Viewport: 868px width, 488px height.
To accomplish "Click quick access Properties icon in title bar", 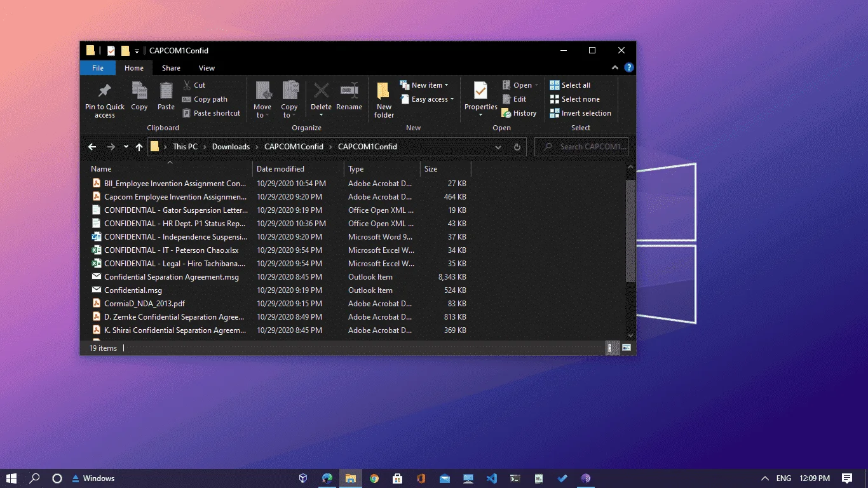I will [111, 51].
